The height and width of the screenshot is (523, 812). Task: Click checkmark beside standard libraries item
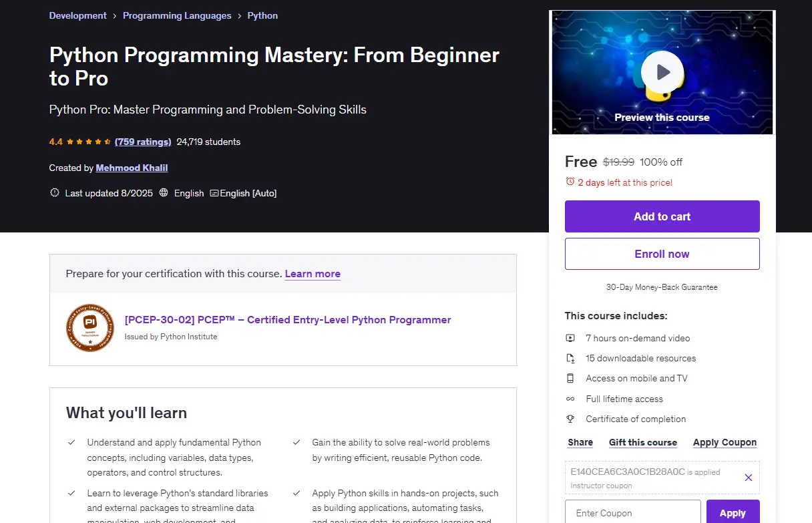coord(71,493)
